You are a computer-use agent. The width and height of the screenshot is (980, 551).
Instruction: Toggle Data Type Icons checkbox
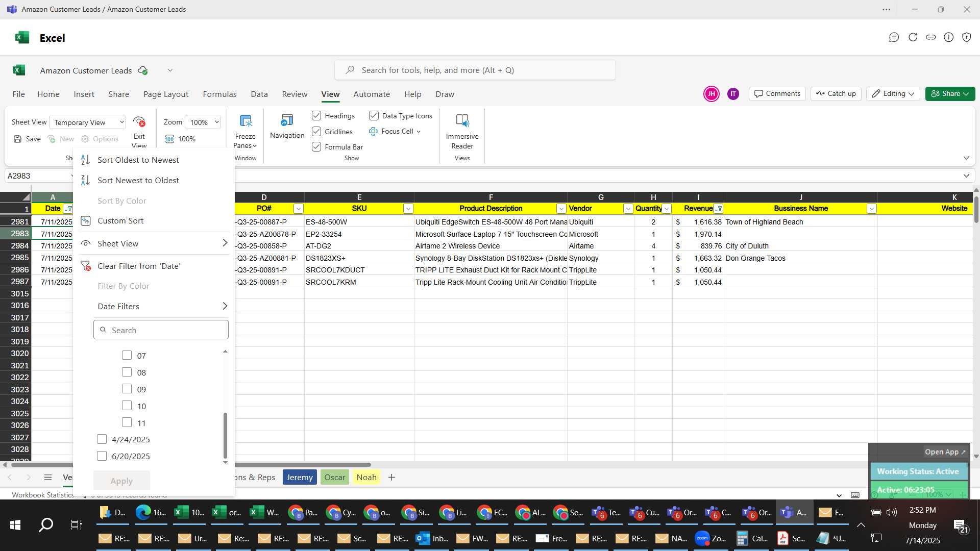coord(374,116)
